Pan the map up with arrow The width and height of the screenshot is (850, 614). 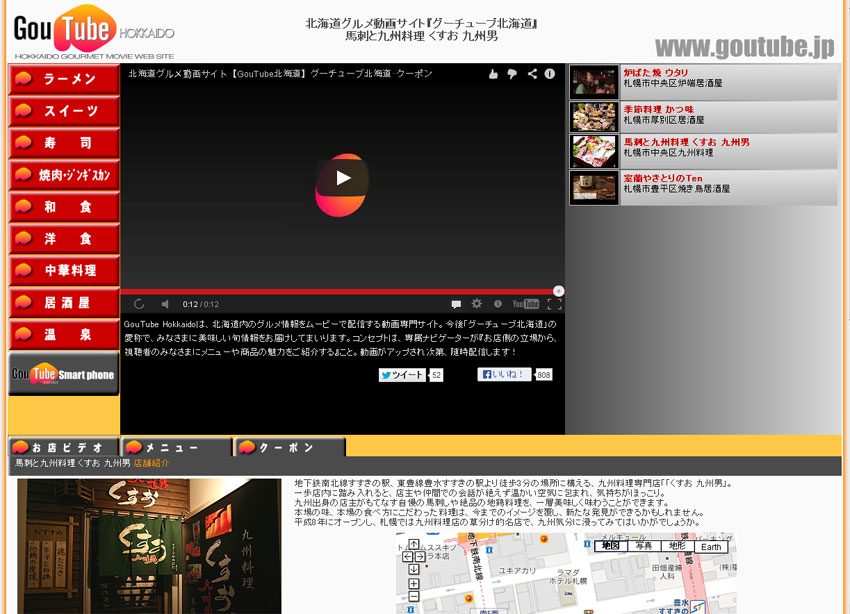click(414, 544)
